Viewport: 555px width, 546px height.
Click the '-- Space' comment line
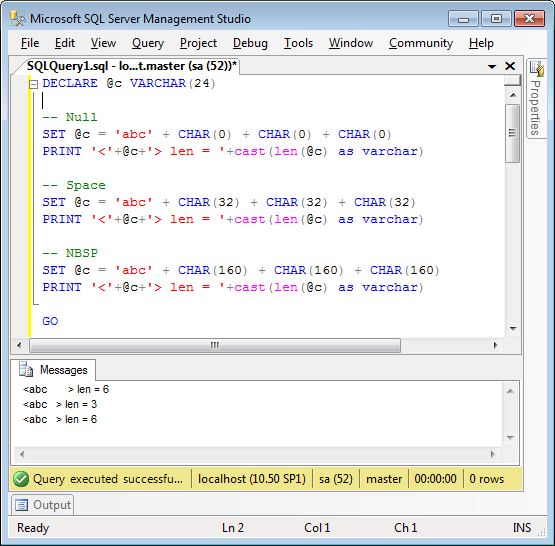(74, 185)
